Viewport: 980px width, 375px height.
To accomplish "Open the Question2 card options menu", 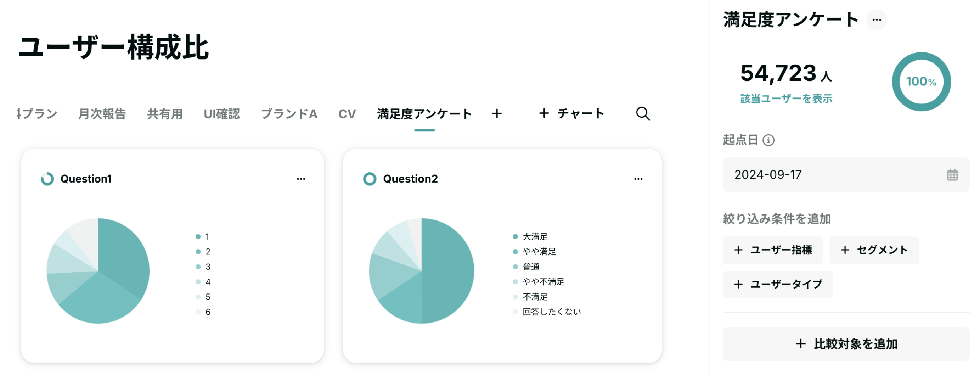I will 638,179.
